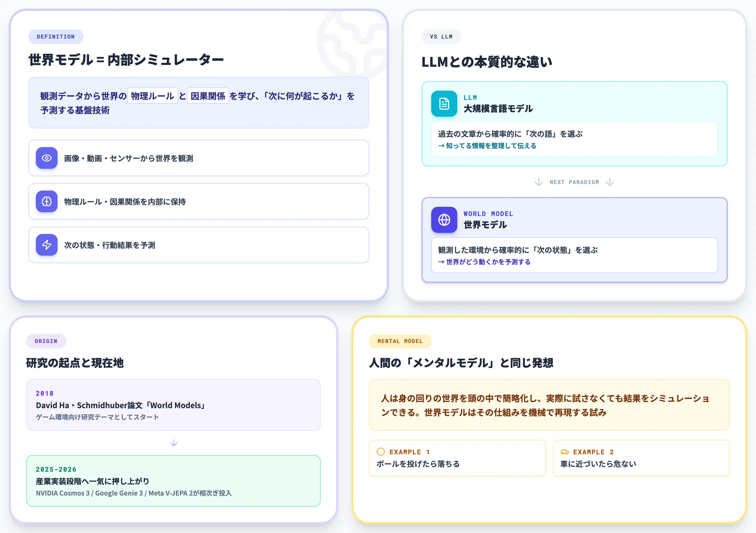Click the EXAMPLE 2 label
Screen dimensions: 756x533
pos(593,452)
